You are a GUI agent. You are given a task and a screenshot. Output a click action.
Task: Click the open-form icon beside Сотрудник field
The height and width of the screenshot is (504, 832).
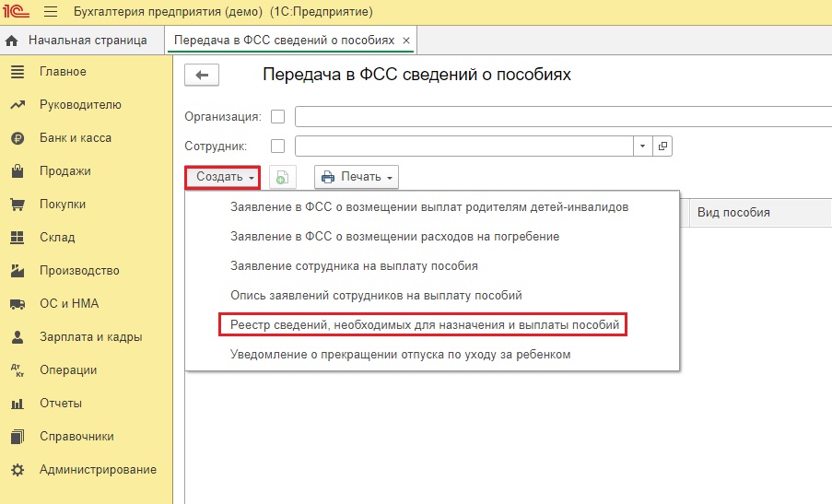point(662,146)
